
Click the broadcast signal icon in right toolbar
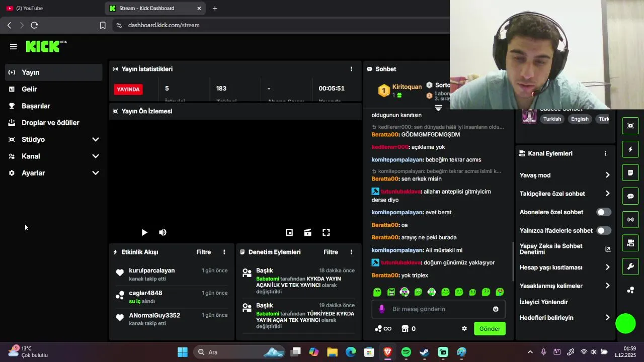click(x=630, y=220)
